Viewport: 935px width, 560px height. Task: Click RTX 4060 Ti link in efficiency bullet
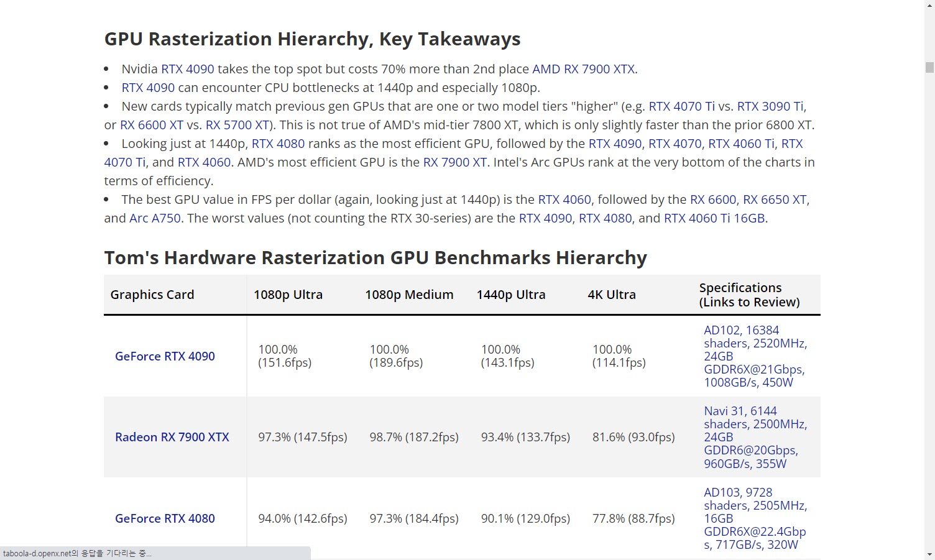[x=742, y=144]
